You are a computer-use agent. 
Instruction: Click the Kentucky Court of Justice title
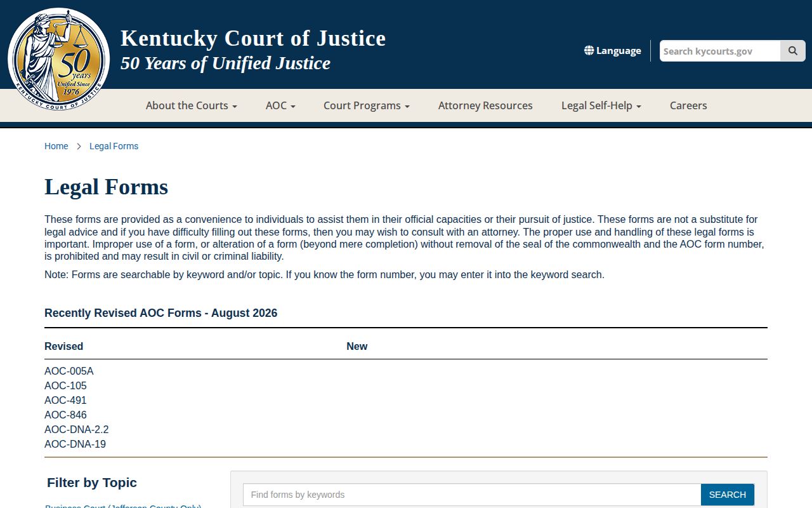(253, 38)
